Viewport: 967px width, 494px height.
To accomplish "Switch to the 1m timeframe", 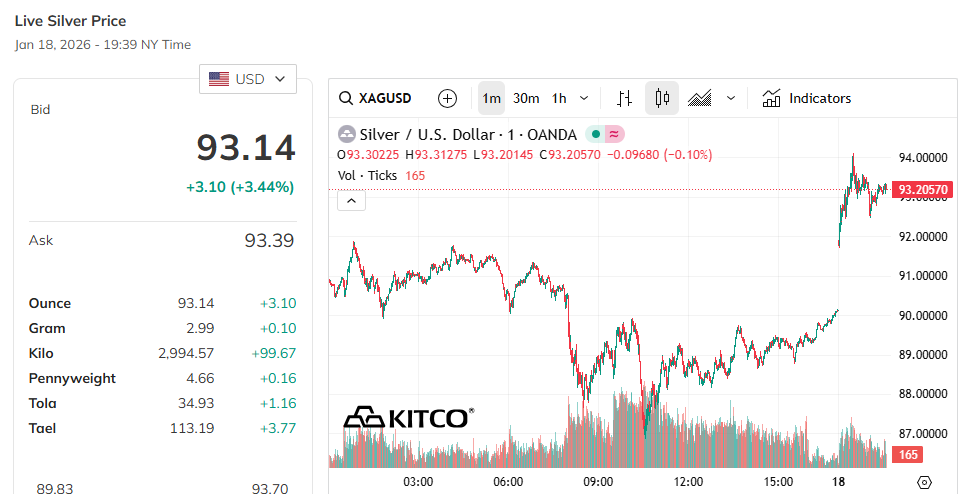I will 491,98.
